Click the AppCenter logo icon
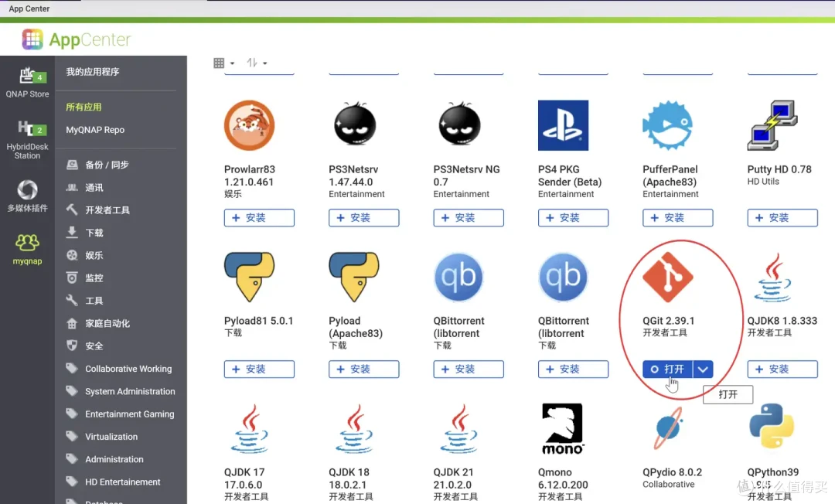 click(x=32, y=39)
